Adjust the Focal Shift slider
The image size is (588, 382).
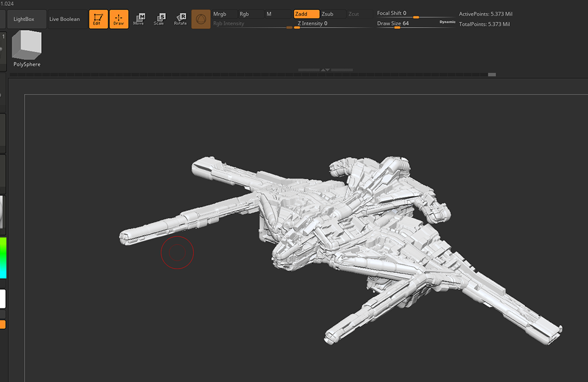[x=416, y=14]
